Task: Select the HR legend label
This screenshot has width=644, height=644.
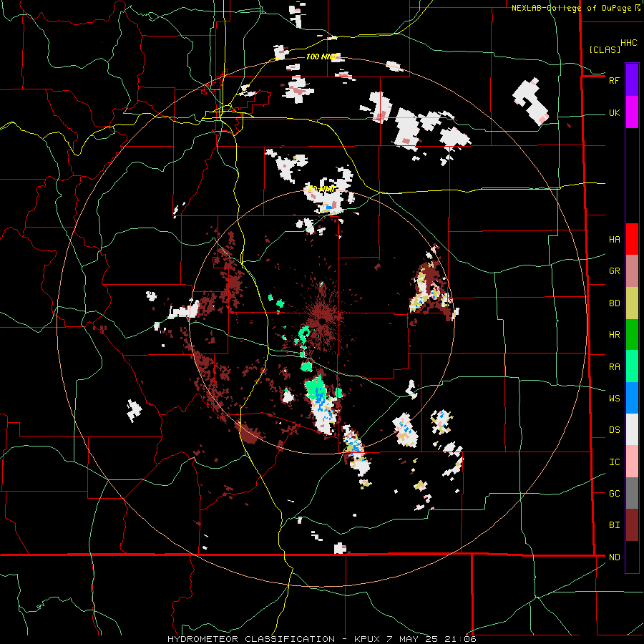Action: [x=614, y=335]
